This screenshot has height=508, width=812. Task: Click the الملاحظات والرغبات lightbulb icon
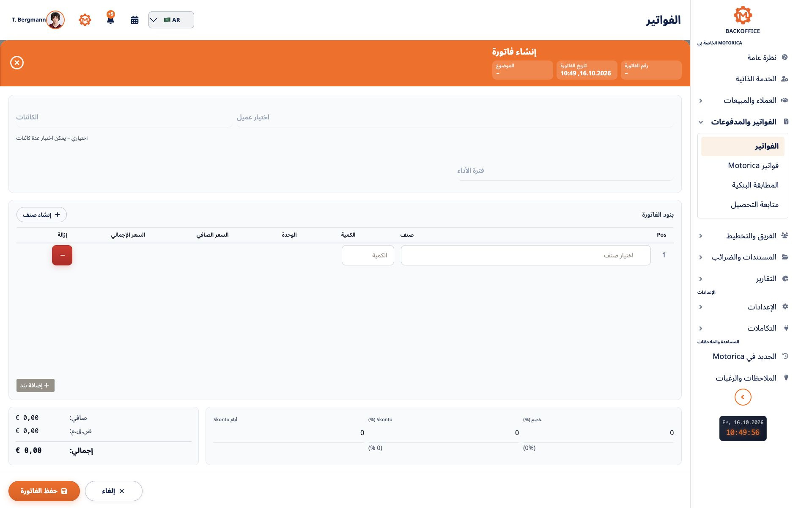786,378
